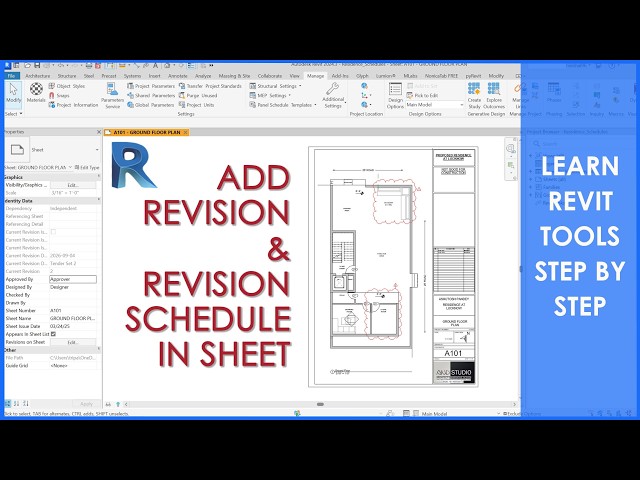
Task: Click the Save icon in quick access toolbar
Action: pos(37,65)
